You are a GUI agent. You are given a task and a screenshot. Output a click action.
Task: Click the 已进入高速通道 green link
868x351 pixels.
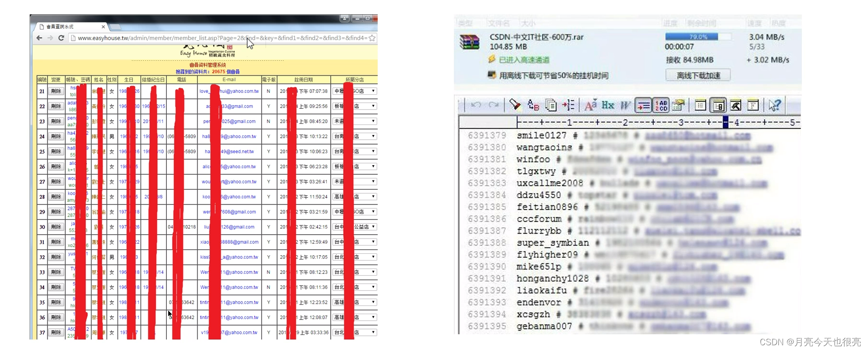[x=524, y=60]
